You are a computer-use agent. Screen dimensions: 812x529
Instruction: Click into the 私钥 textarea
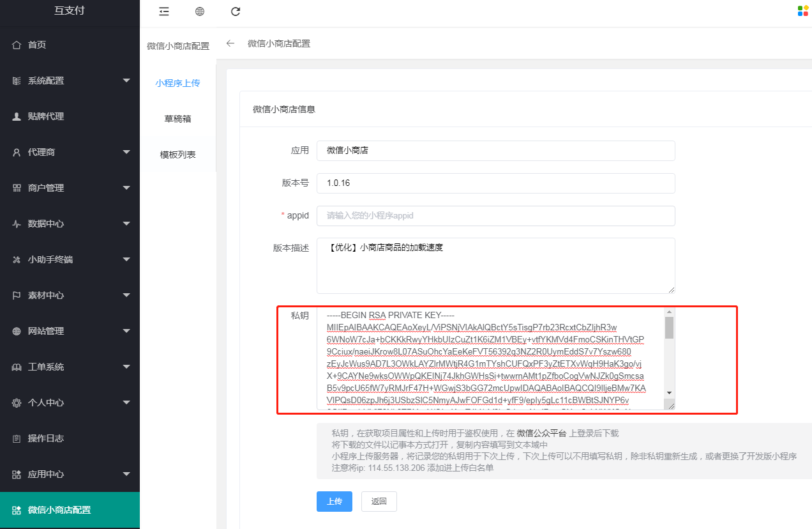pos(490,359)
